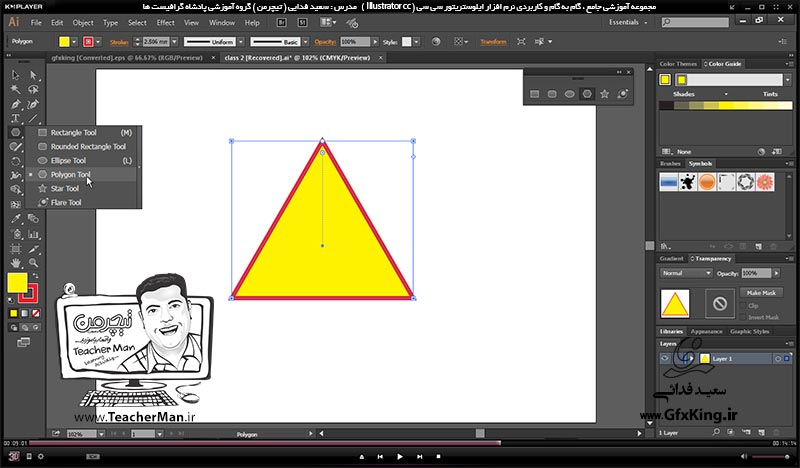
Task: Open the Essentials workspace dropdown
Action: click(x=628, y=22)
